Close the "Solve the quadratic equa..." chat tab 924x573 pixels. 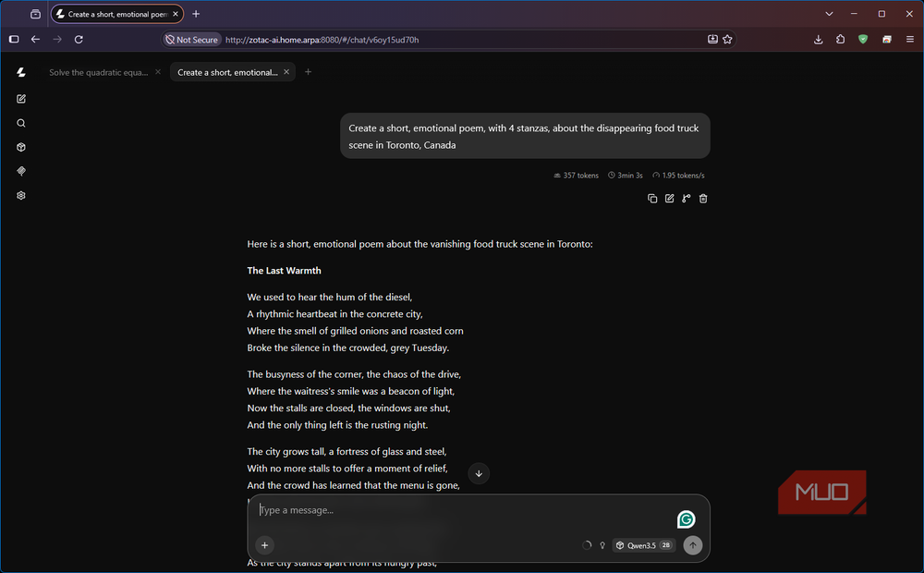tap(158, 72)
